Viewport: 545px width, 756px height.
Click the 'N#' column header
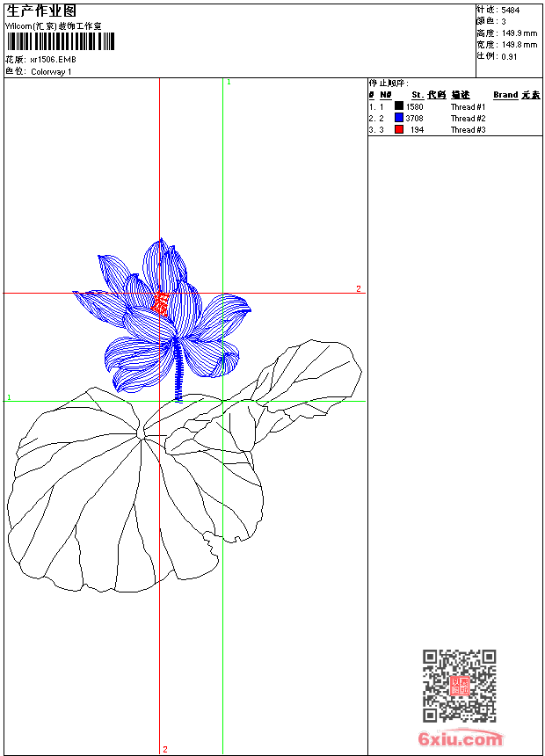point(385,95)
